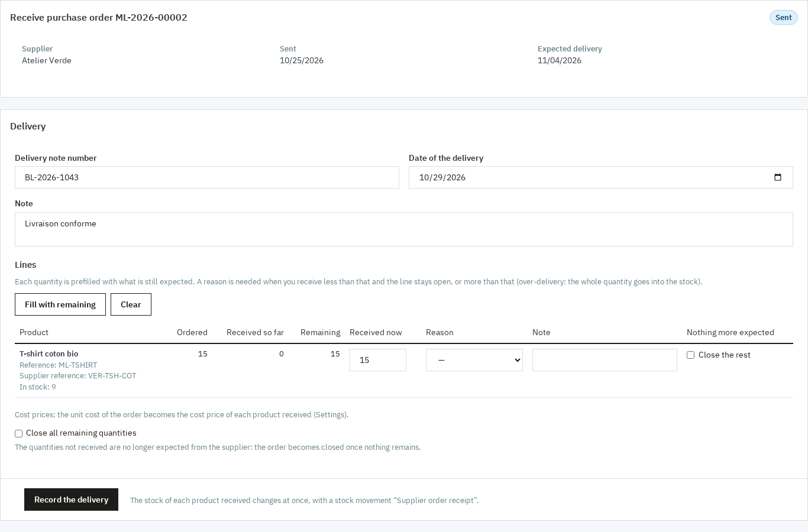
Task: Click the Received so far value "0"
Action: [282, 353]
